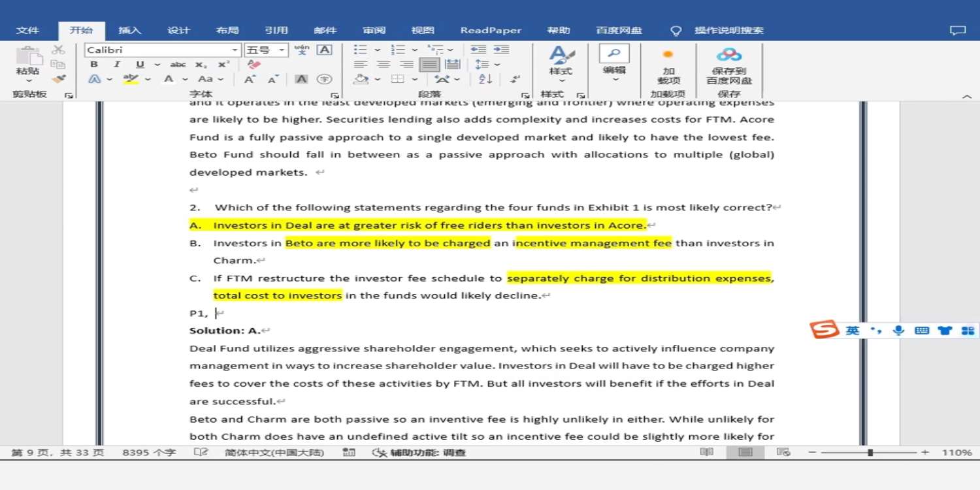Expand the bullet list style dropdown arrow

377,50
